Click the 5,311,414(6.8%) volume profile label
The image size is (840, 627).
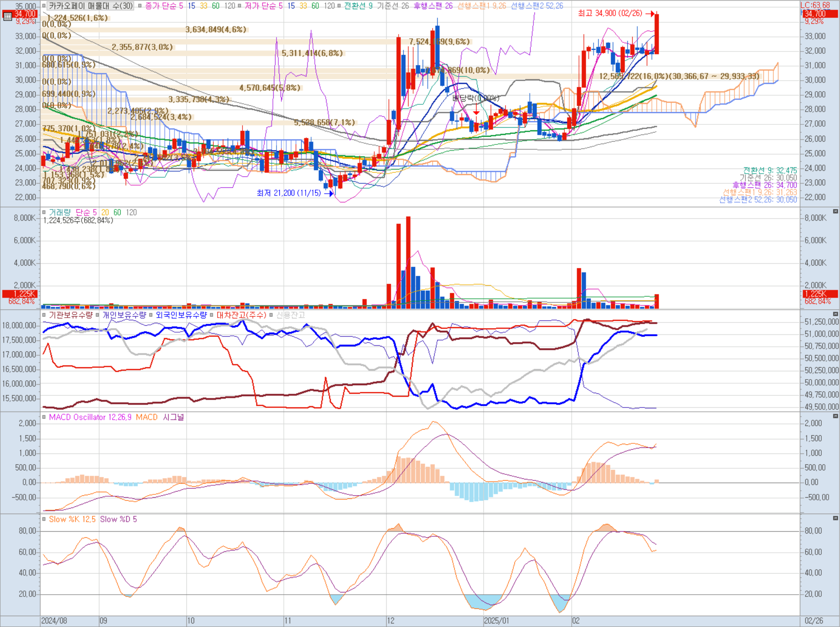[312, 53]
